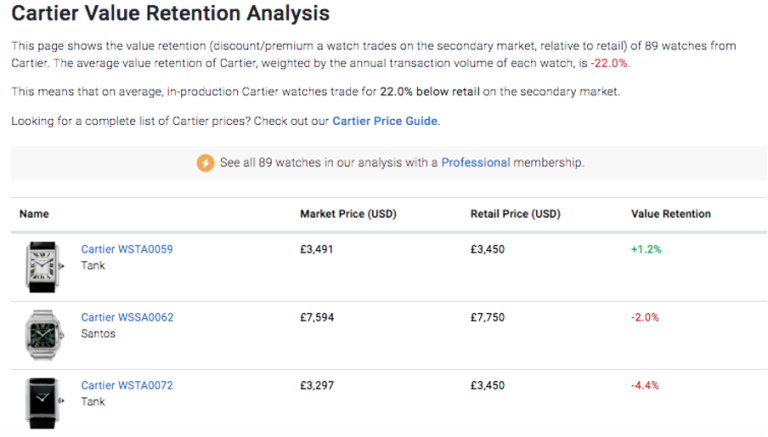The width and height of the screenshot is (768, 437).
Task: Click the -4.4% value retention figure
Action: 645,386
